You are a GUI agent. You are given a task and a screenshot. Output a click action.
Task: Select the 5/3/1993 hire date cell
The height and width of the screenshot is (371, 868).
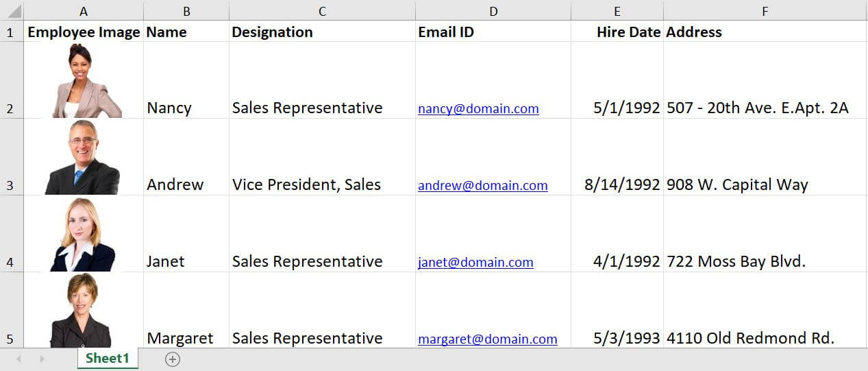(626, 338)
